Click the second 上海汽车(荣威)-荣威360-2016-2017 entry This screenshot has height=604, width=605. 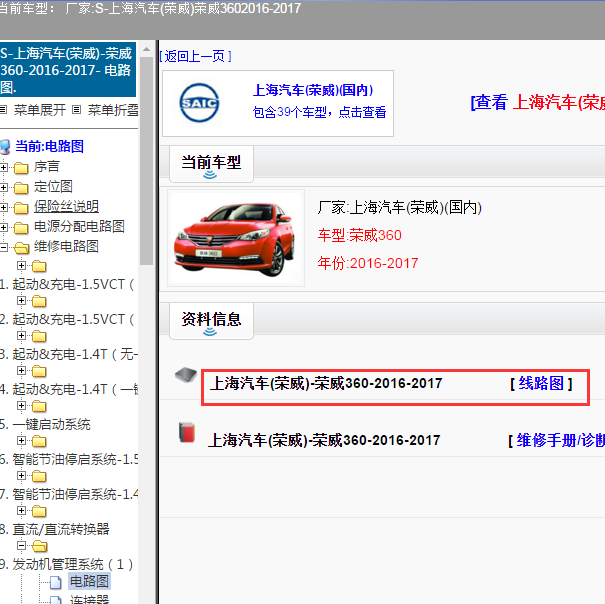324,440
